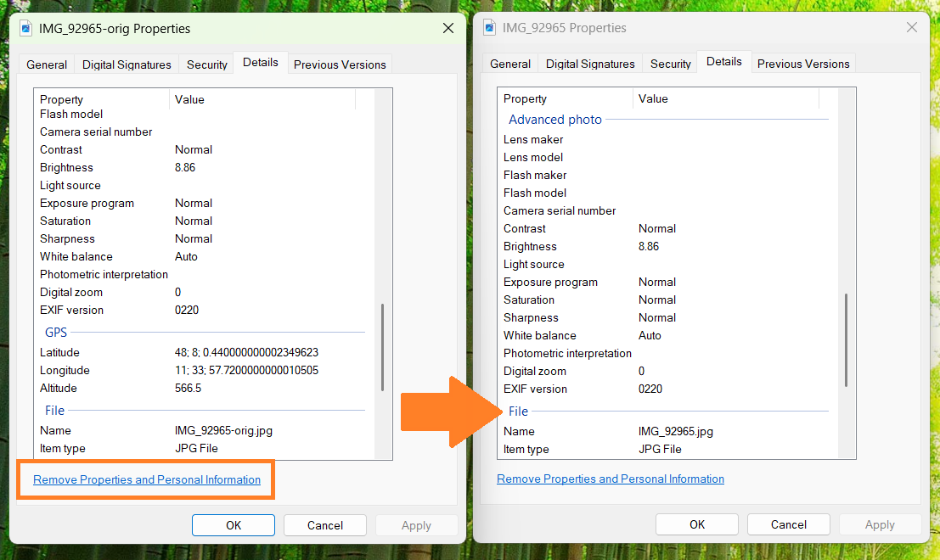Click Apply in the IMG_92965 Properties window
Screen dimensions: 940x560
880,524
